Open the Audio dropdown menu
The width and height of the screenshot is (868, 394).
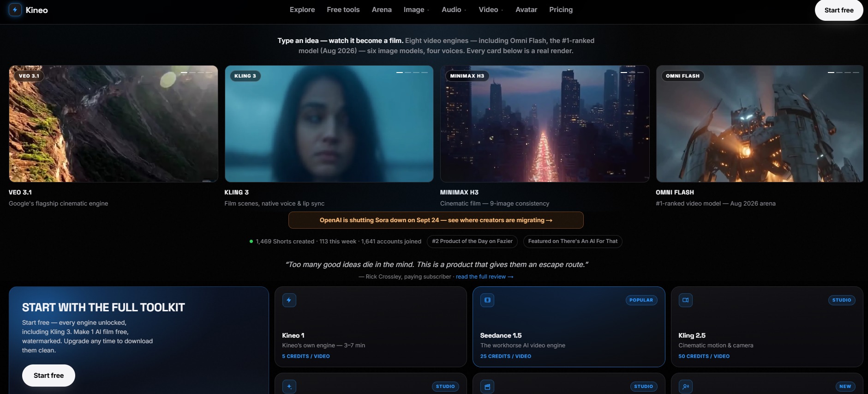(x=454, y=10)
